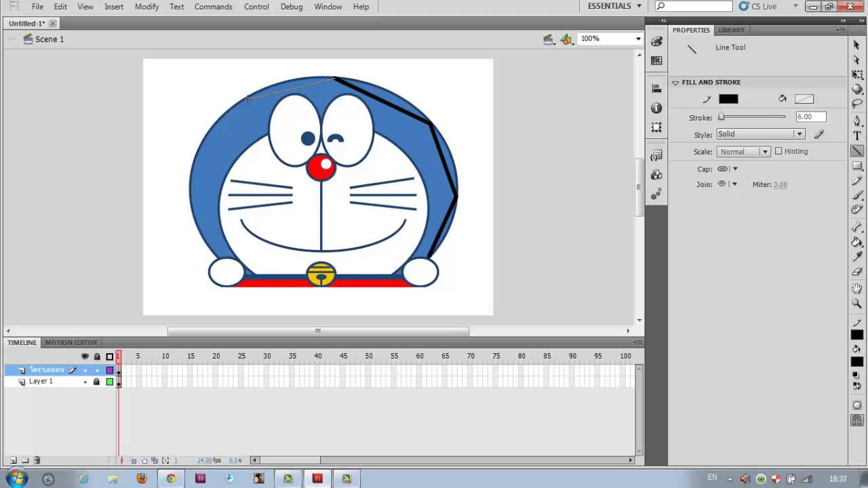Select the Text tool
The image size is (868, 488).
pos(857,136)
